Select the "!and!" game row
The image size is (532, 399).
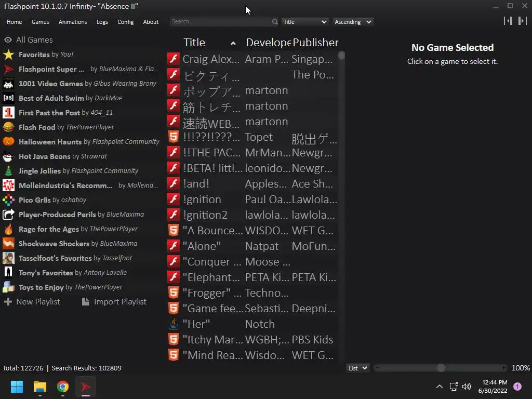pyautogui.click(x=252, y=183)
